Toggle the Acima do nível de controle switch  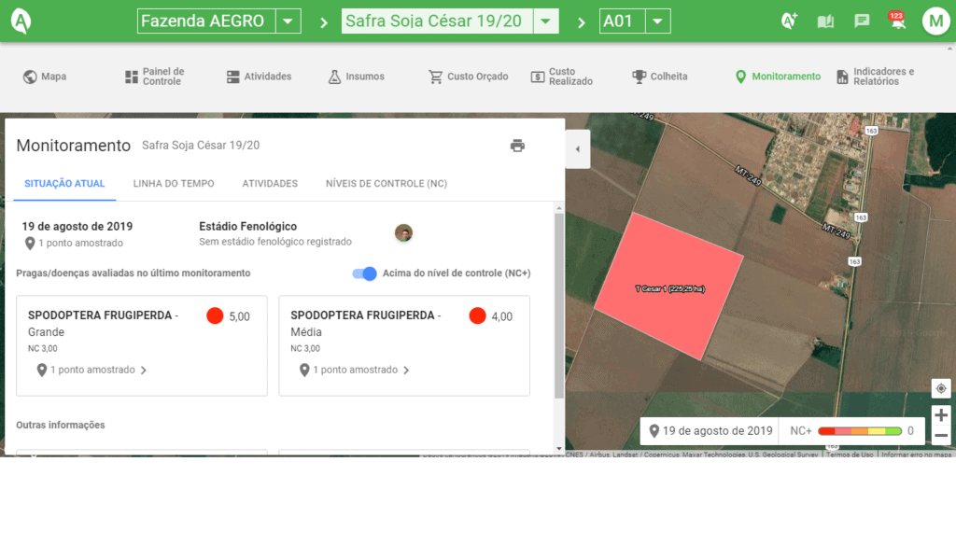tap(363, 273)
